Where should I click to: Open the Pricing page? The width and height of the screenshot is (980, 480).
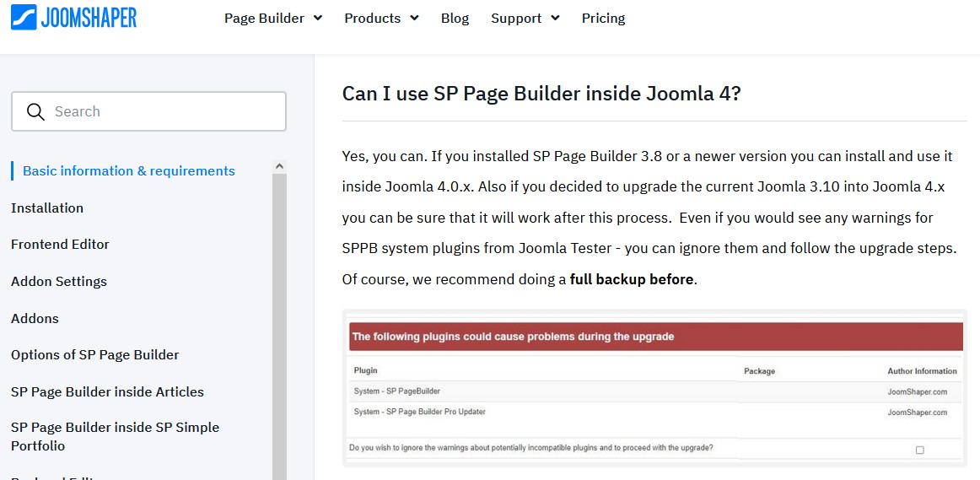[603, 18]
